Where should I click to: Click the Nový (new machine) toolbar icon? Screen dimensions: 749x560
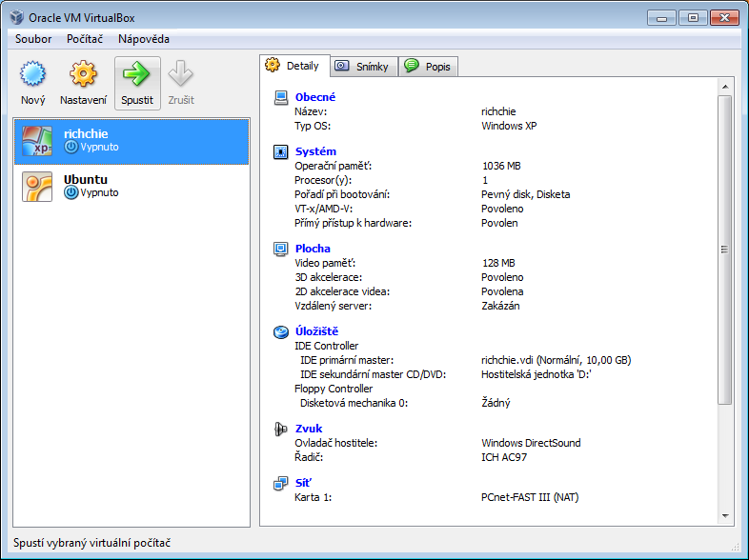pos(32,73)
